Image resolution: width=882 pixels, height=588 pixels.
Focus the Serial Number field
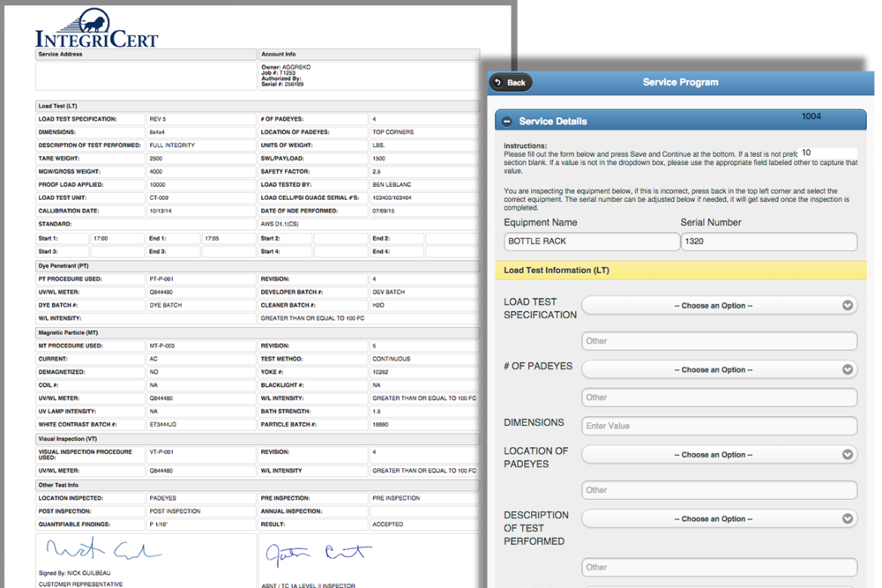(x=769, y=242)
